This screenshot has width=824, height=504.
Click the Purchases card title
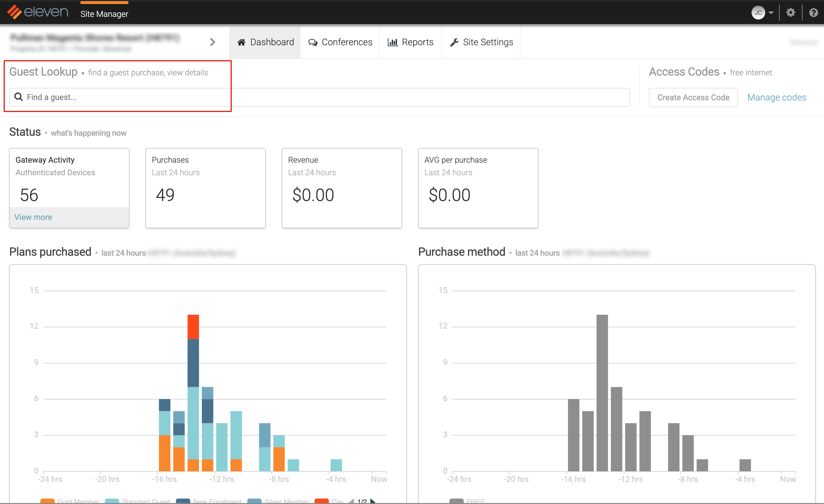(170, 160)
